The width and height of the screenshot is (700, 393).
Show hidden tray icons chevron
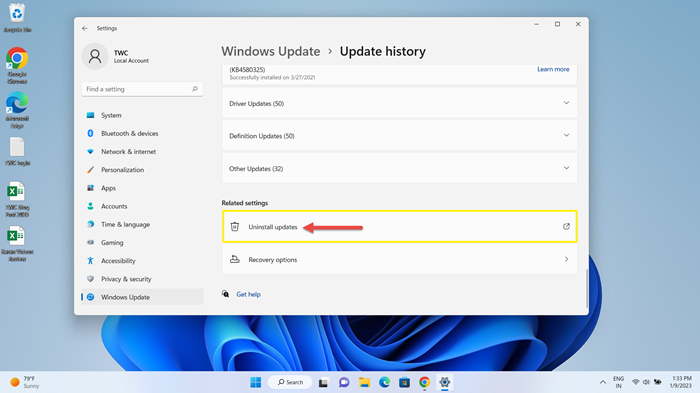(603, 382)
